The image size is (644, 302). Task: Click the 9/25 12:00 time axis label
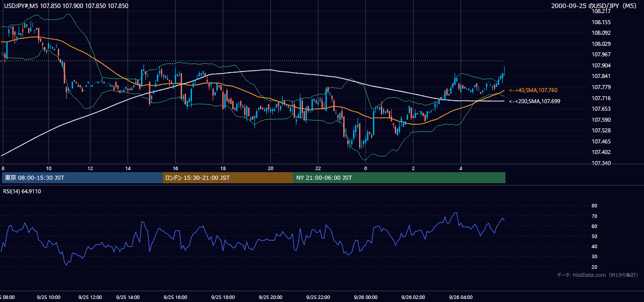coord(91,297)
